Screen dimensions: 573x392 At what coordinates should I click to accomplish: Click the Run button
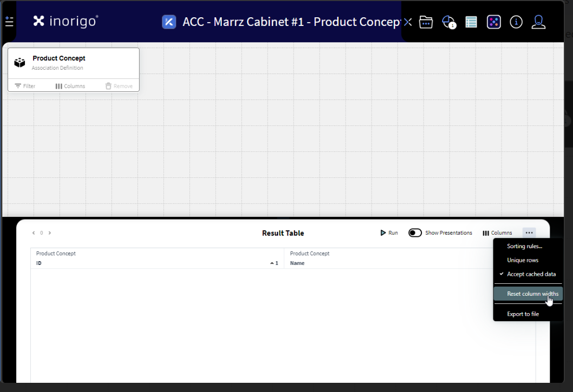pos(389,233)
